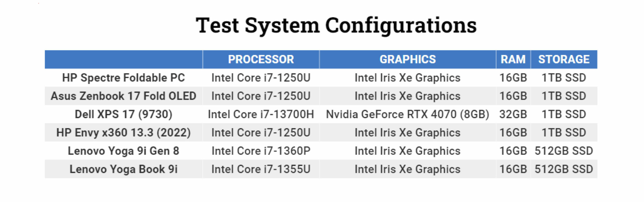Click the Lenovo Yoga Book 9i cell
Image resolution: width=644 pixels, height=202 pixels.
pyautogui.click(x=124, y=169)
